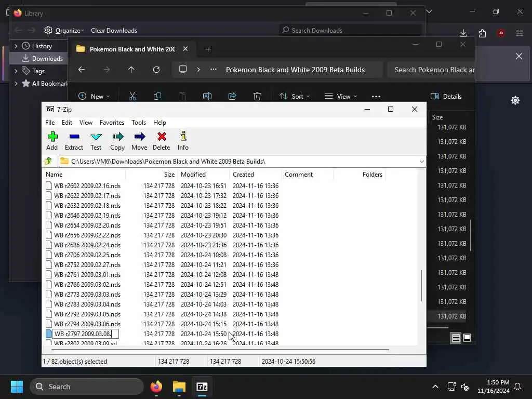Close the Pokemon Black and White Explorer tab
The width and height of the screenshot is (532, 399).
(185, 49)
